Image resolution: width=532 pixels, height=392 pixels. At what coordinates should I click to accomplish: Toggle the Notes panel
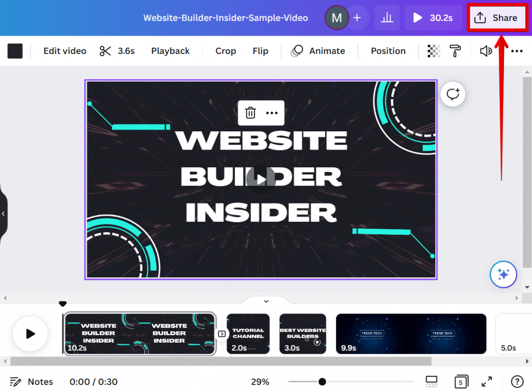(31, 382)
